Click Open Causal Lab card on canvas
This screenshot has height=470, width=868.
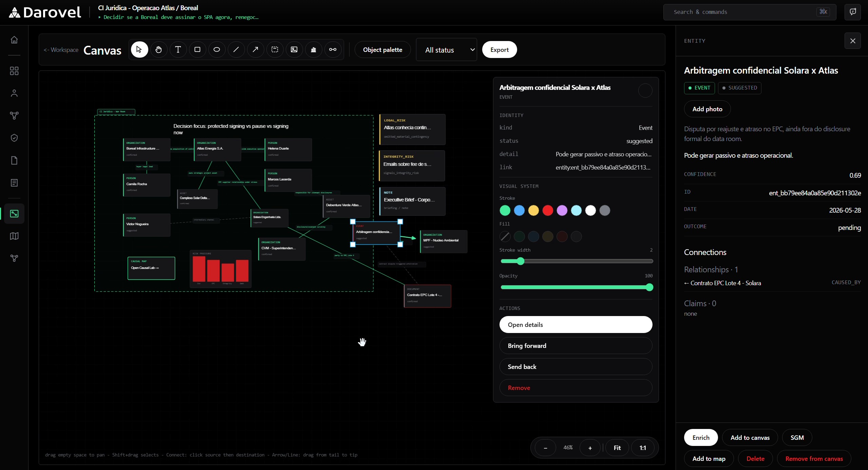tap(151, 268)
